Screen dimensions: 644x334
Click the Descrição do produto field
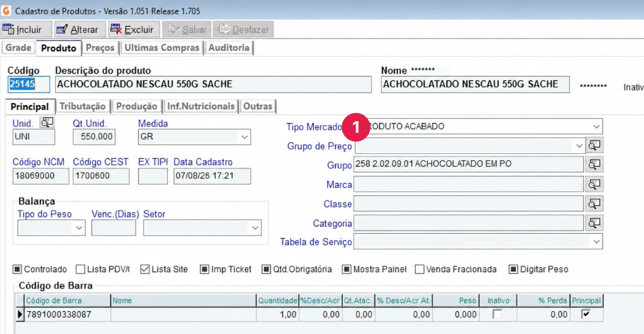tap(213, 84)
